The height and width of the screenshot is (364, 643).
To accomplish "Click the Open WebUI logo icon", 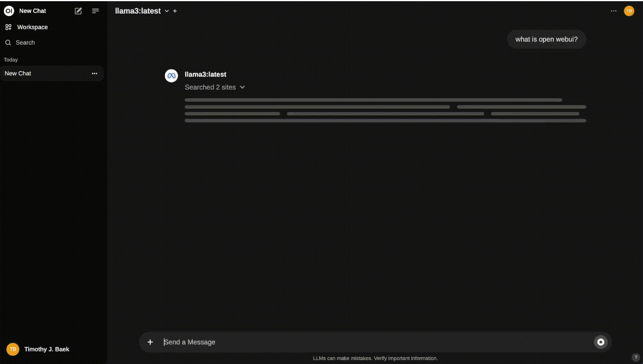I will [9, 11].
